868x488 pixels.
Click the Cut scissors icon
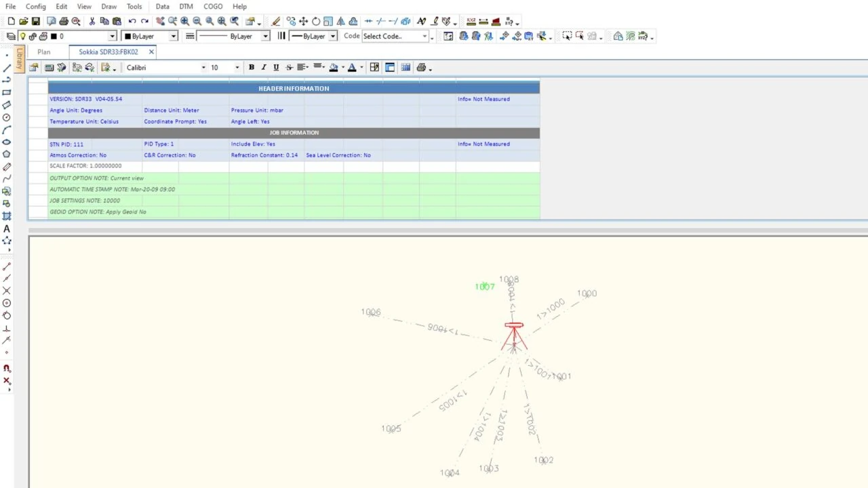pos(92,22)
